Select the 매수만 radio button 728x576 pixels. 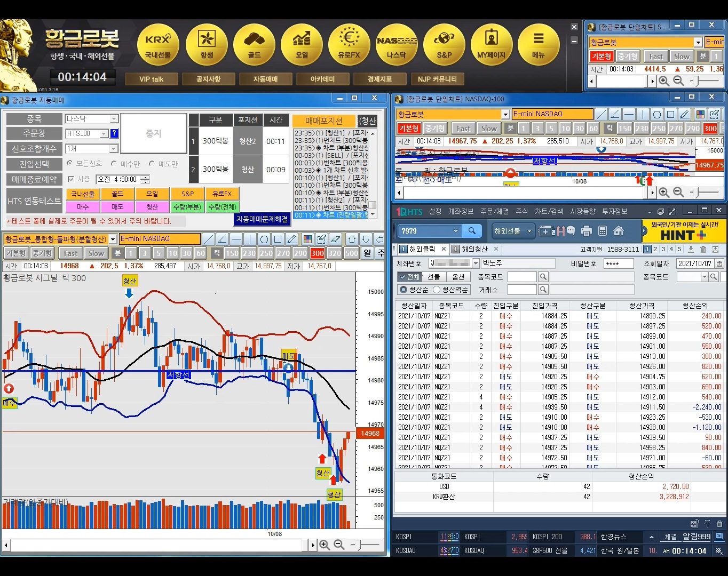[x=114, y=163]
